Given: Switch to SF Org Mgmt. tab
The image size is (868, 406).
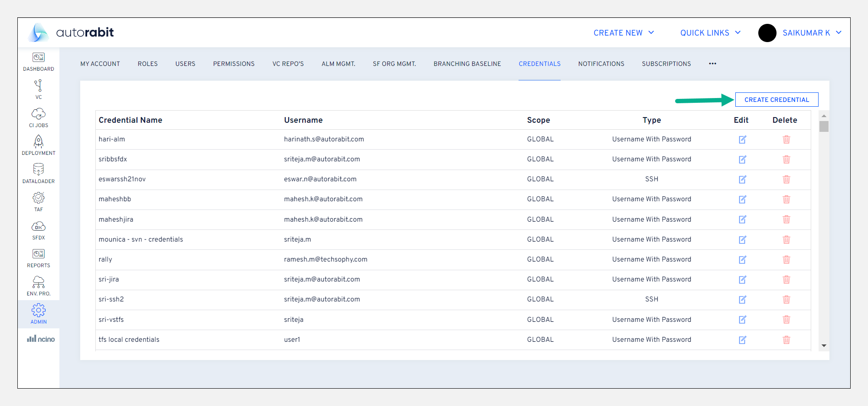Looking at the screenshot, I should pos(394,64).
